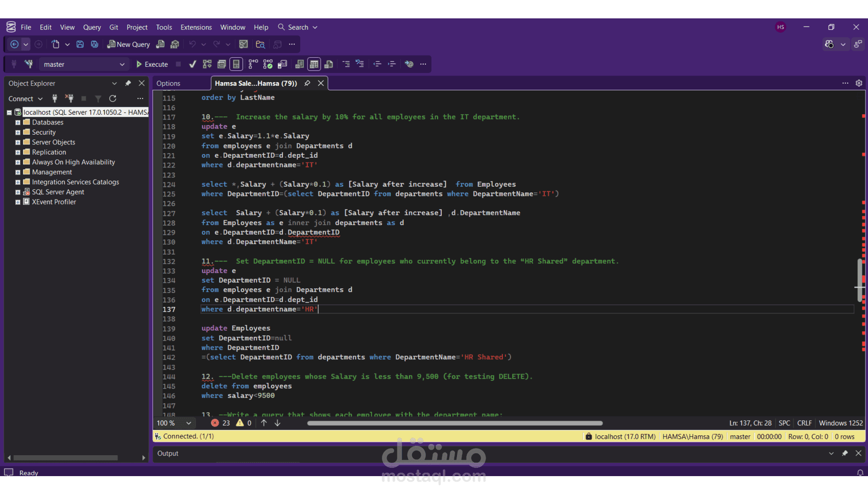Image resolution: width=868 pixels, height=495 pixels.
Task: Click the Object Explorer horizontal scrollbar thumb
Action: pyautogui.click(x=66, y=458)
